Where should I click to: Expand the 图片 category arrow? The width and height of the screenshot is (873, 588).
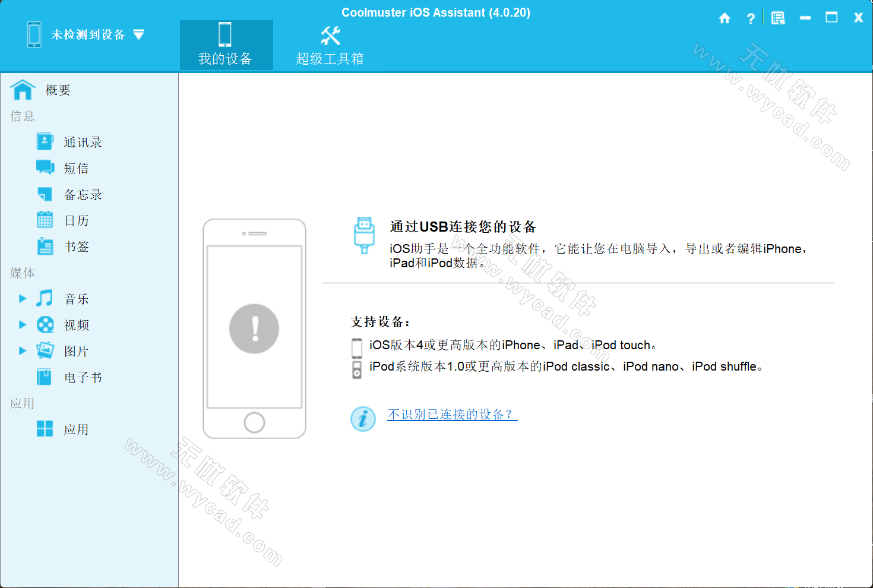tap(22, 350)
